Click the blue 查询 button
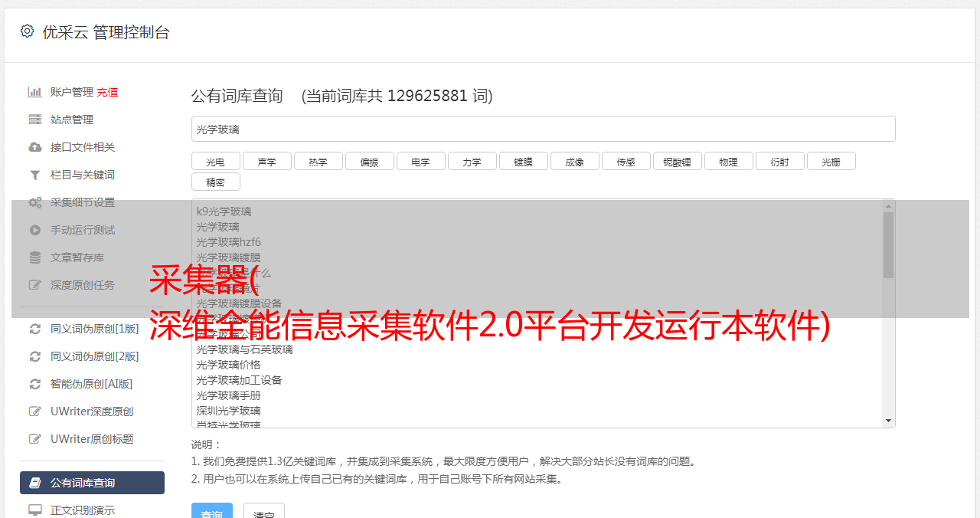 (211, 511)
